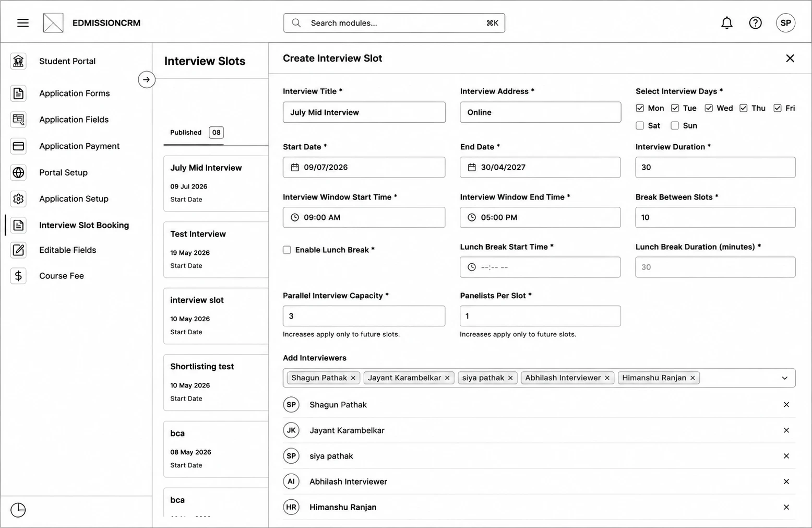Open the Lunch Break Start Time picker
Viewport: 812px width, 528px height.
click(x=472, y=267)
